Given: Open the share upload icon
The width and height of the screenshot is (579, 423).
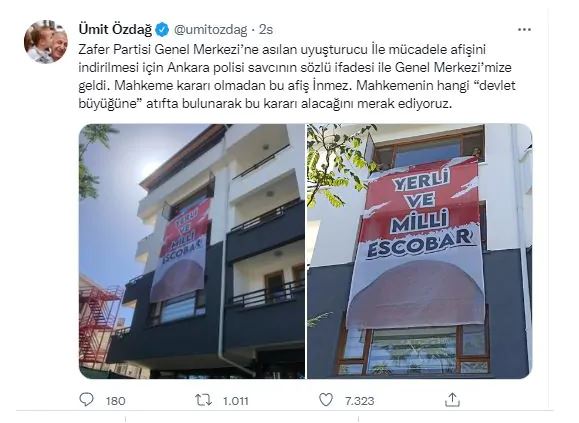Looking at the screenshot, I should coord(452,399).
